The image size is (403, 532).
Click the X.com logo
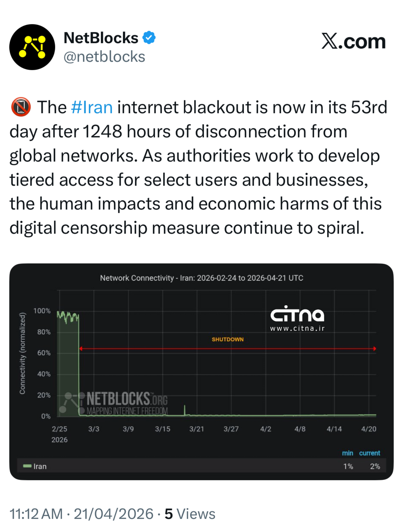click(x=353, y=41)
